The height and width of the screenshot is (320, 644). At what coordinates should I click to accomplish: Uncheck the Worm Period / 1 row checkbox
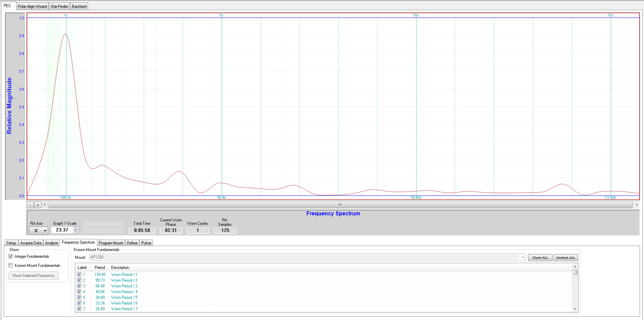click(x=79, y=274)
